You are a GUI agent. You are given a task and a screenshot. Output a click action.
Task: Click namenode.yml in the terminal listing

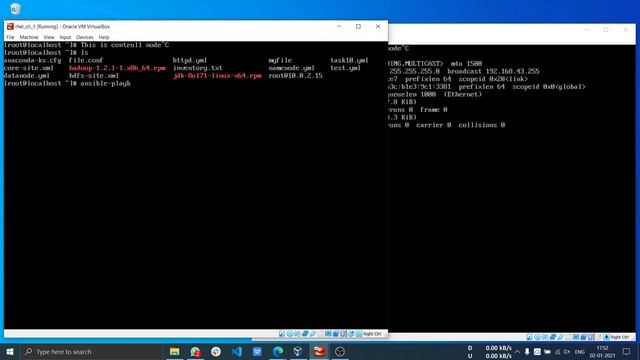(x=291, y=68)
